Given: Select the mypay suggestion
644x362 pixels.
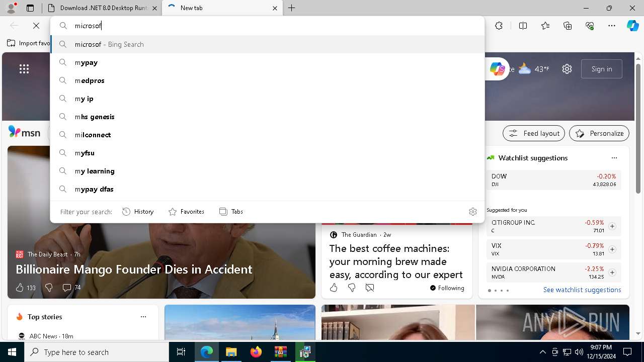Looking at the screenshot, I should tap(267, 62).
